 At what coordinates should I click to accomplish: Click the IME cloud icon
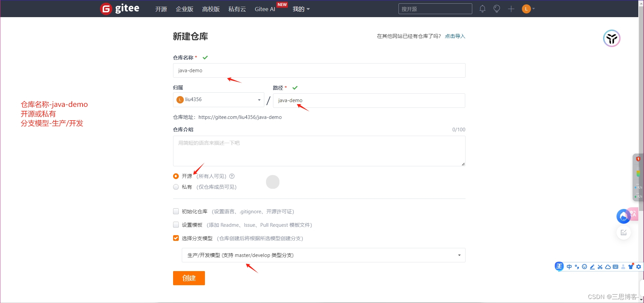[x=608, y=267]
